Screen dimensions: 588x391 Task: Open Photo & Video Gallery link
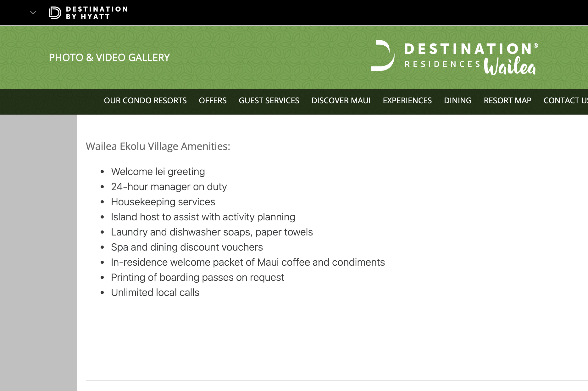(x=109, y=58)
